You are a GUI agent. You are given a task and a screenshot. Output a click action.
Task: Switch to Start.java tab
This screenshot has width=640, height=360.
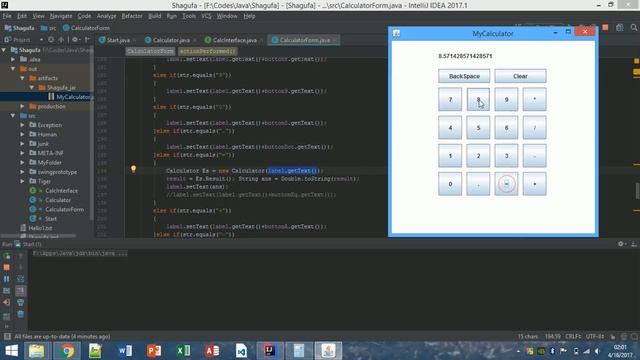118,40
